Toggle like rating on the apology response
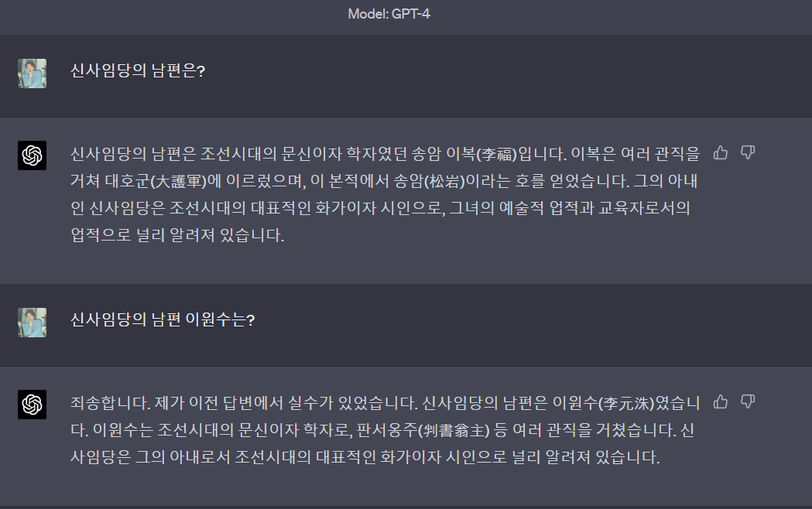The image size is (812, 509). pyautogui.click(x=721, y=403)
